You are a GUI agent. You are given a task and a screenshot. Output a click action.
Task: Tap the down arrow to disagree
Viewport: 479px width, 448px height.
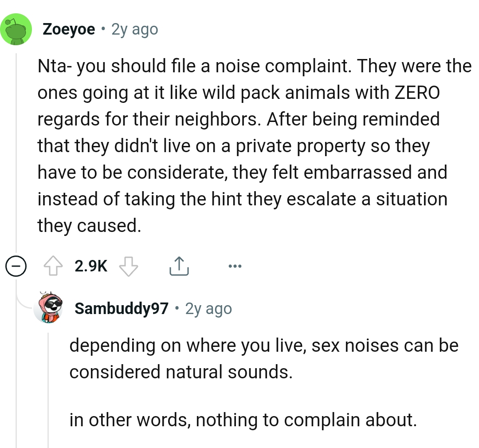pos(128,267)
